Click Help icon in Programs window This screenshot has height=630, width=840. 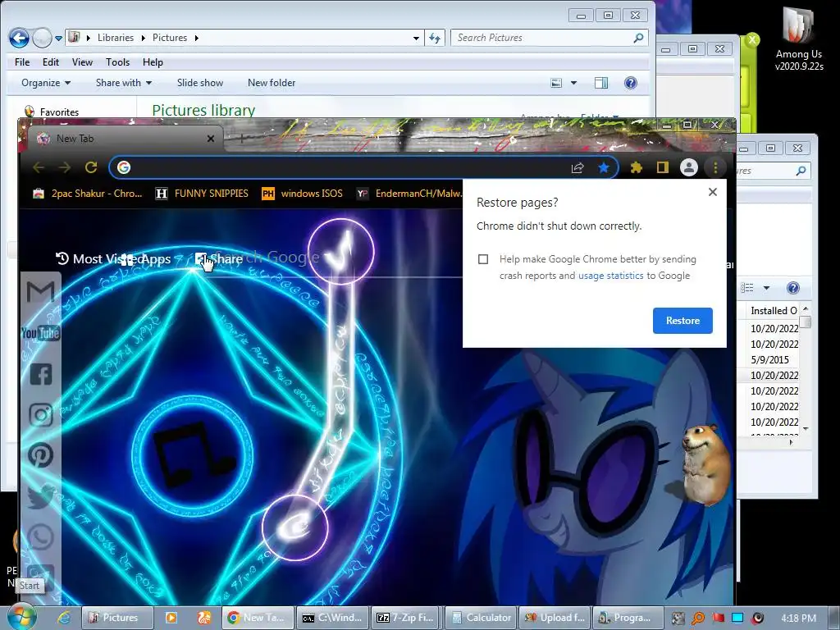pyautogui.click(x=793, y=288)
